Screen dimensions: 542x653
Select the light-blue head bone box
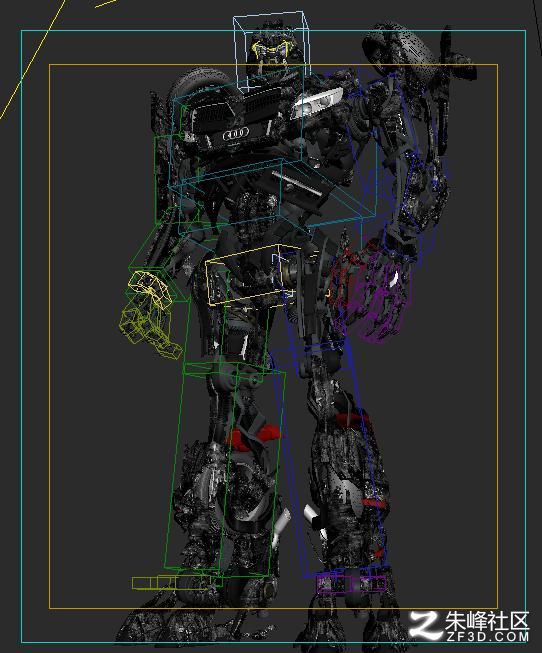tap(272, 52)
